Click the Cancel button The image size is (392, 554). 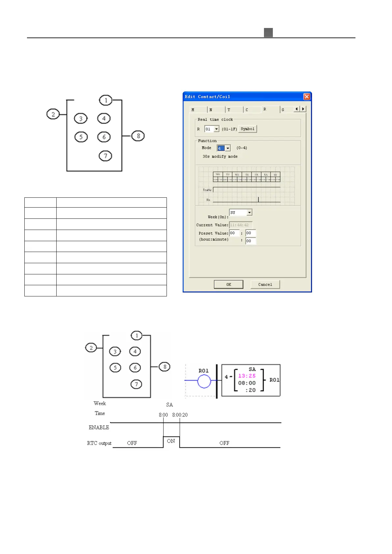(x=265, y=285)
